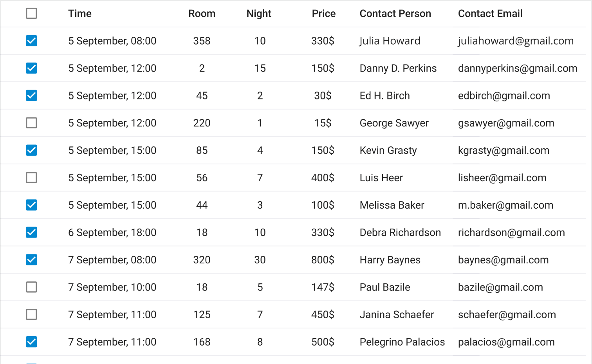Check the George Sawyer row checkbox
Viewport: 592px width, 364px height.
click(x=31, y=123)
